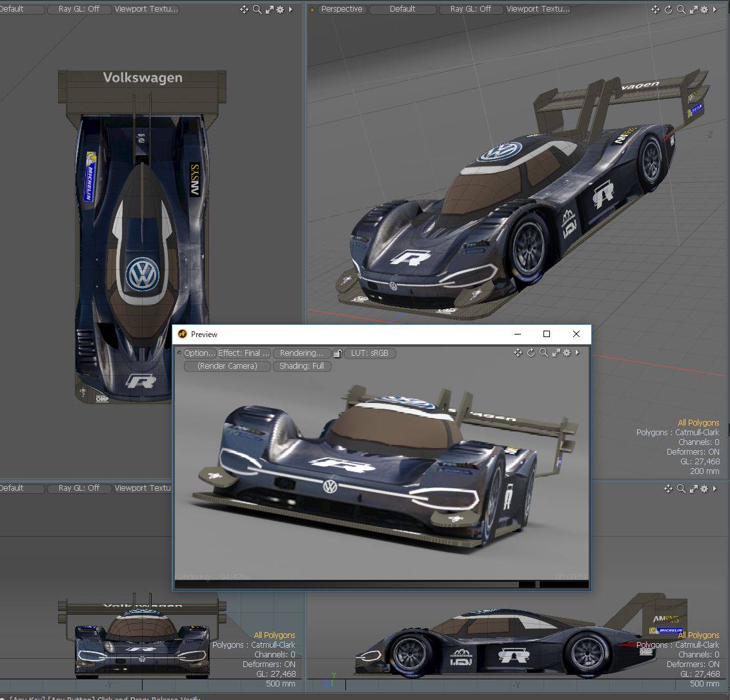Maximize the Perspective viewport with the expand arrows icon
The width and height of the screenshot is (730, 700).
pos(694,9)
